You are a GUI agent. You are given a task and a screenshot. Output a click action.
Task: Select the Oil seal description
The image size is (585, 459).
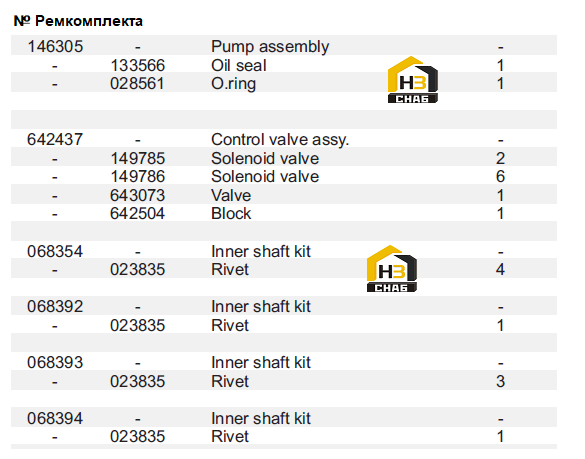(239, 66)
